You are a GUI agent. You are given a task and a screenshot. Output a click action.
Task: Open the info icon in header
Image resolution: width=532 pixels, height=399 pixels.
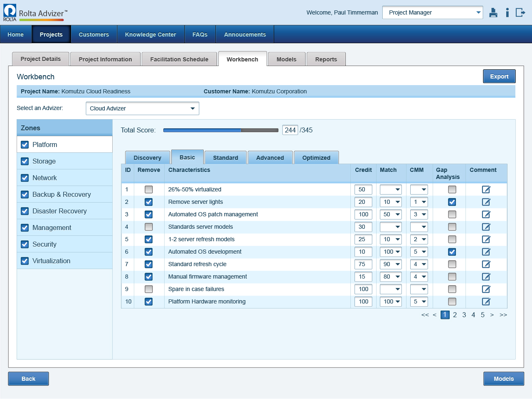click(507, 12)
